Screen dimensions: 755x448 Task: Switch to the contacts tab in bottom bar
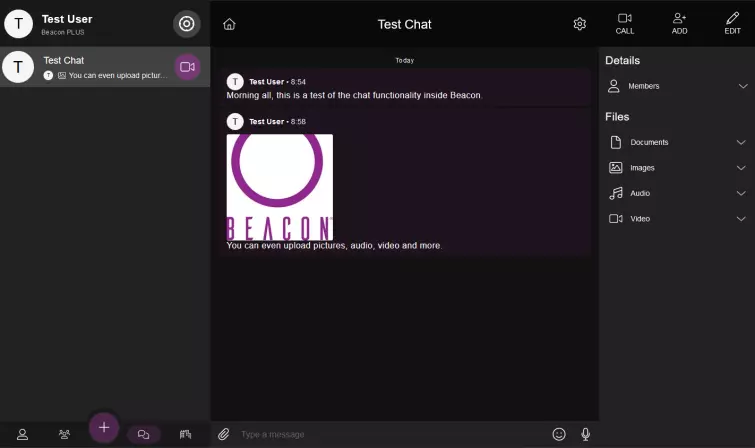coord(22,434)
